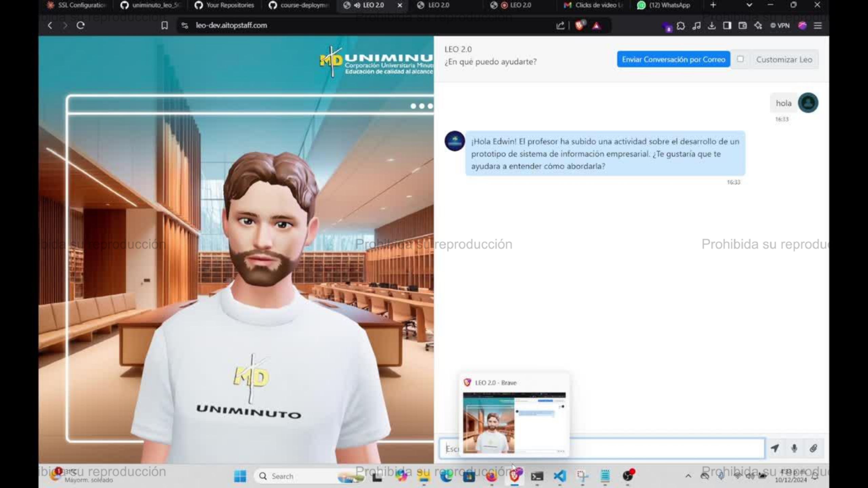
Task: Open the VPN button in toolbar
Action: (780, 25)
